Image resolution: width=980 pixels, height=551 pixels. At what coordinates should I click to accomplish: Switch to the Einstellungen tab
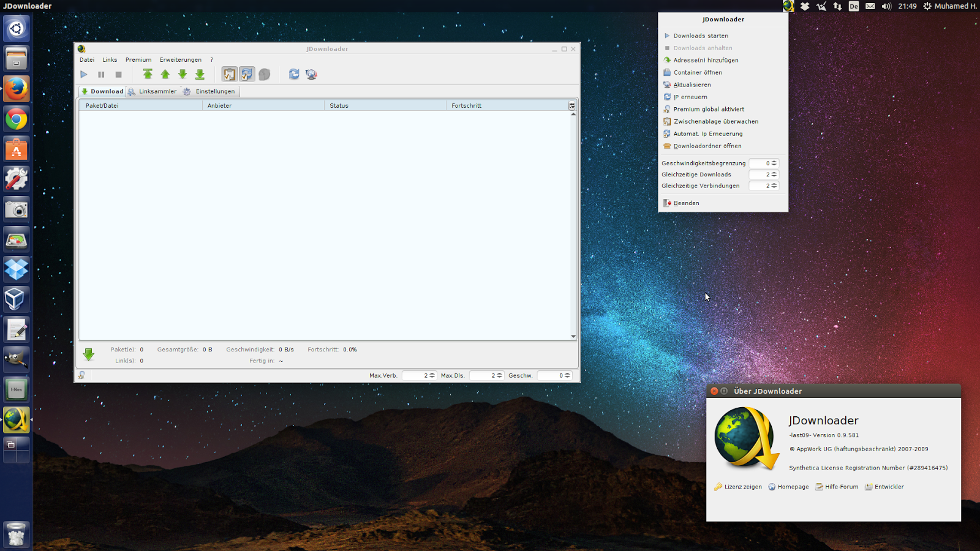pyautogui.click(x=209, y=91)
